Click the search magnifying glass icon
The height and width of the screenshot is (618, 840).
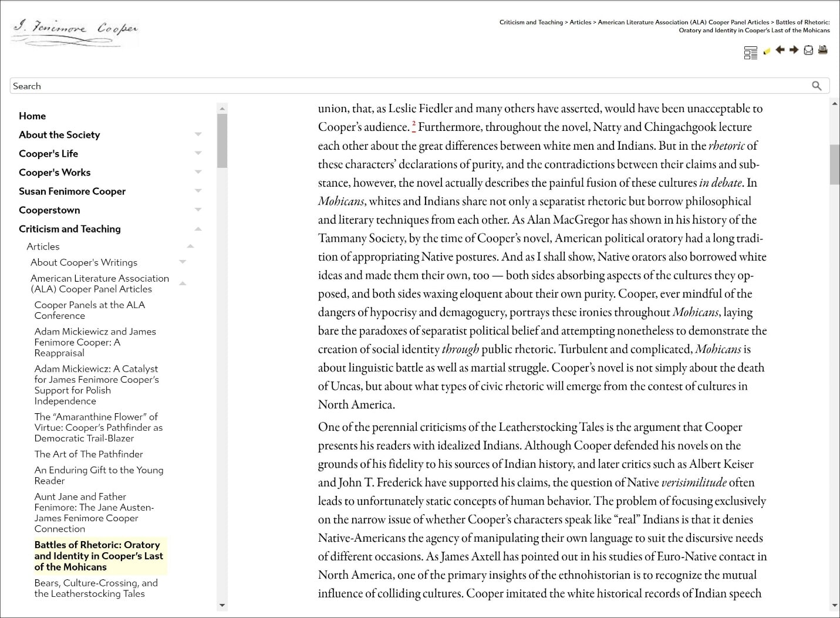click(817, 86)
